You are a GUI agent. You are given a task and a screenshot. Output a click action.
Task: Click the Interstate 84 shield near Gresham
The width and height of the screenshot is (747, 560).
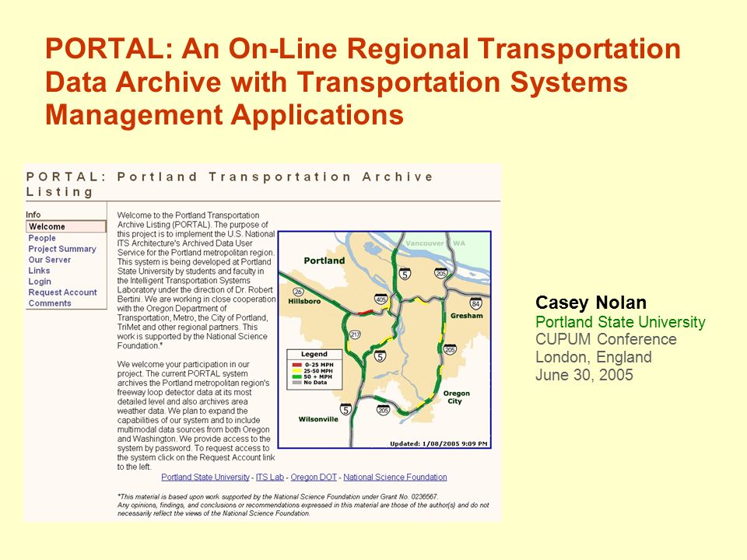475,303
